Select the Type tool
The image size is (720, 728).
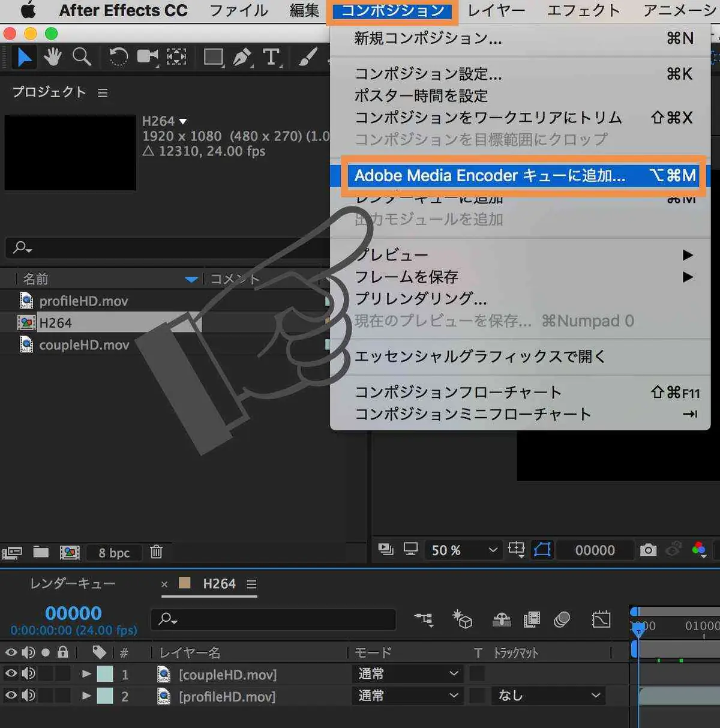tap(271, 58)
